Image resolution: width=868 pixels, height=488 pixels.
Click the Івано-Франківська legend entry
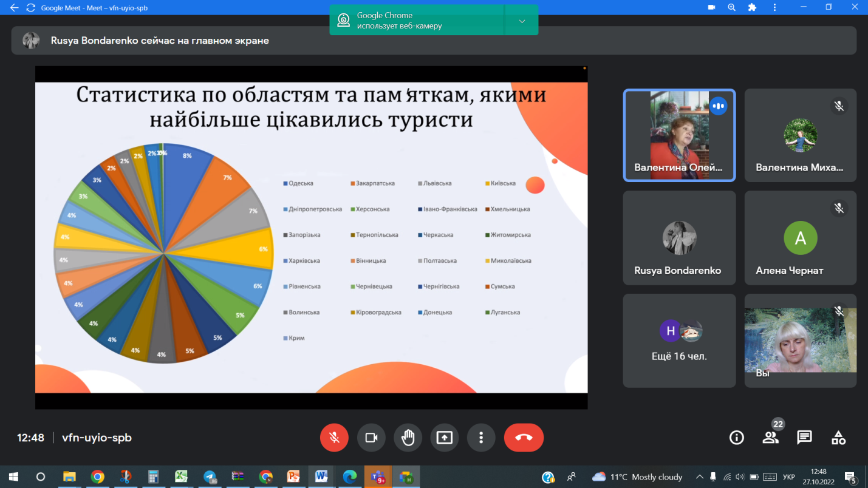tap(447, 209)
